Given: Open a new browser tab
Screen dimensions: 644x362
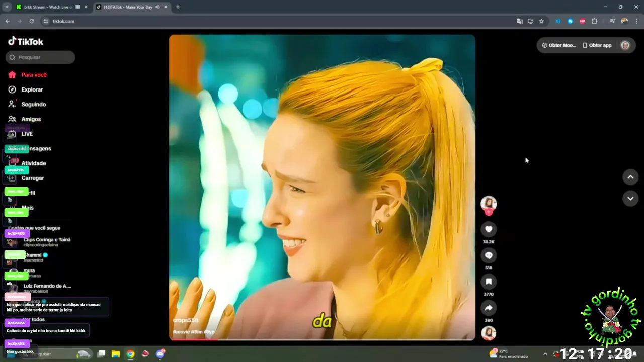Looking at the screenshot, I should pyautogui.click(x=178, y=7).
